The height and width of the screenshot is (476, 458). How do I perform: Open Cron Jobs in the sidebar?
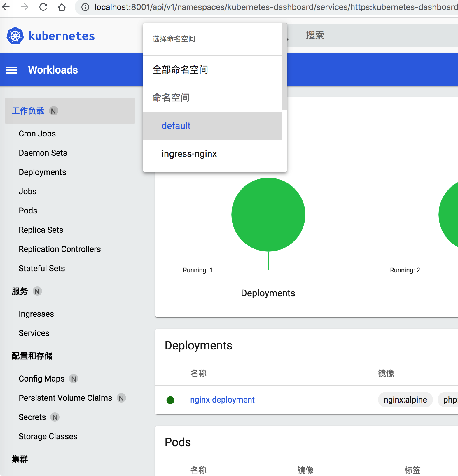point(37,134)
